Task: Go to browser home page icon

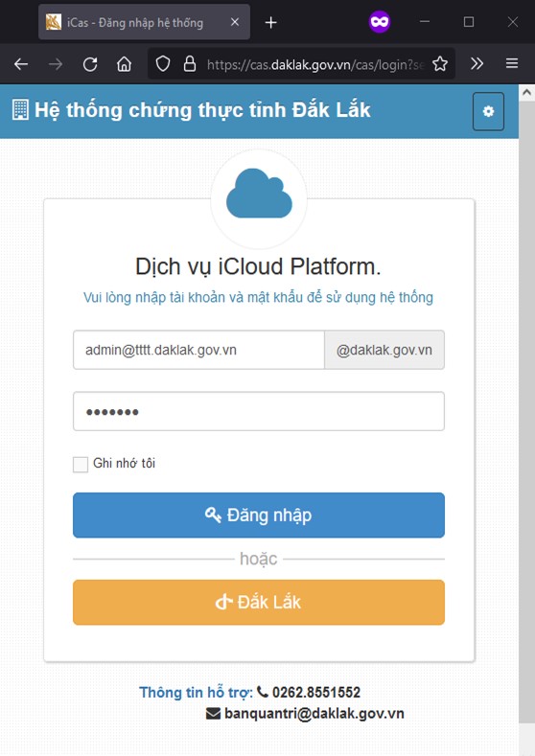Action: click(x=124, y=63)
